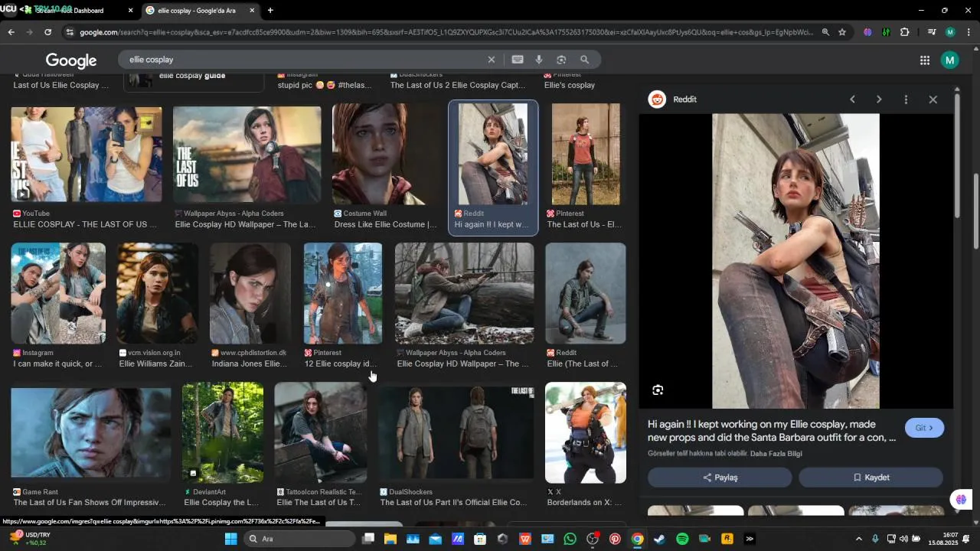This screenshot has width=980, height=551.
Task: Open Spotify from the taskbar
Action: (682, 539)
